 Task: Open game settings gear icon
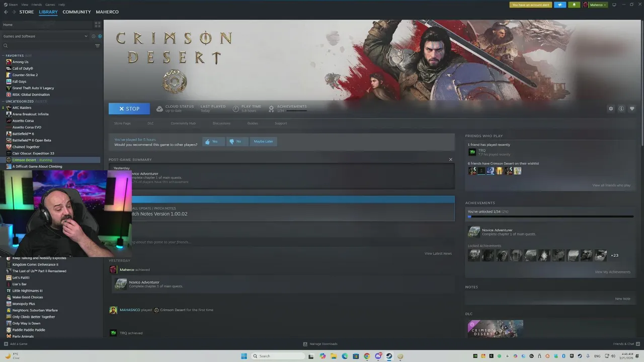tap(611, 109)
